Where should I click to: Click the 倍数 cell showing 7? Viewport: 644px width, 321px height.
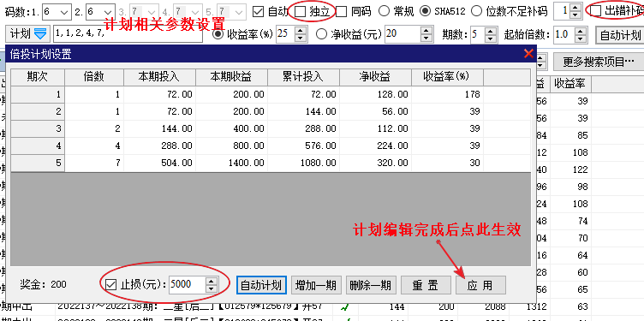pos(94,163)
